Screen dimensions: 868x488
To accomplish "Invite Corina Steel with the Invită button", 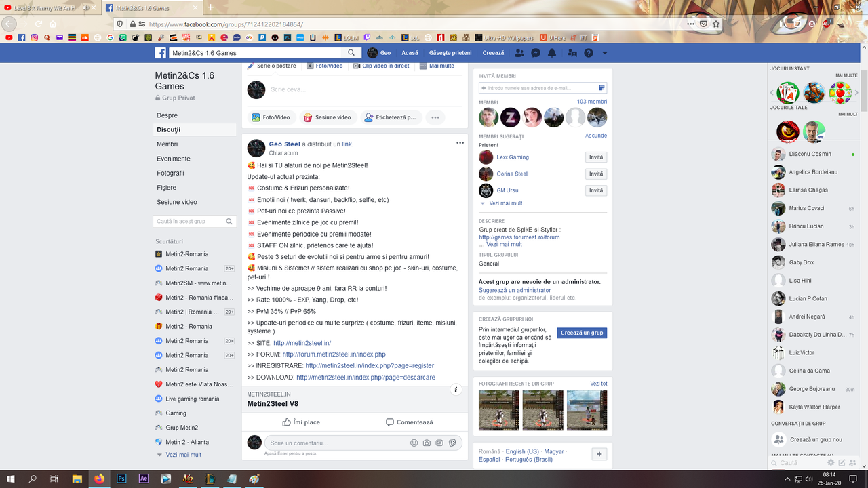I will pyautogui.click(x=596, y=174).
